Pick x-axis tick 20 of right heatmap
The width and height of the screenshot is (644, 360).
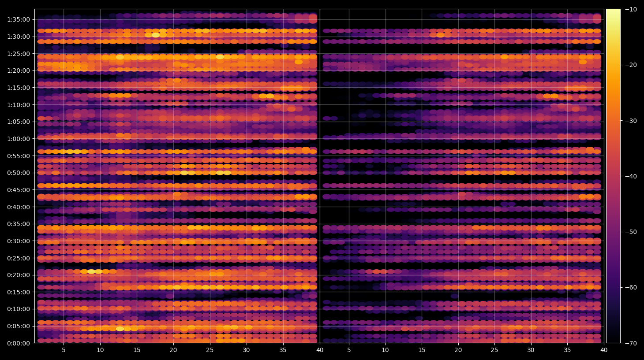pos(458,350)
